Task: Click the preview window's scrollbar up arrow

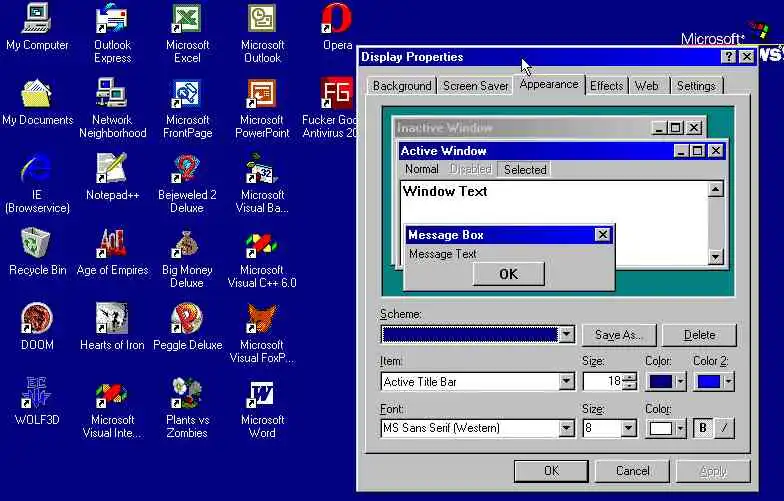Action: 716,190
